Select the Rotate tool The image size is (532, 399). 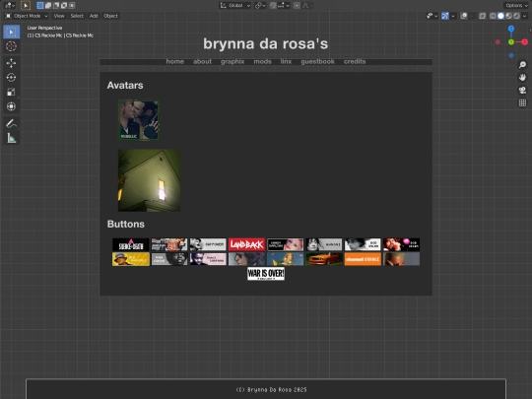11,78
